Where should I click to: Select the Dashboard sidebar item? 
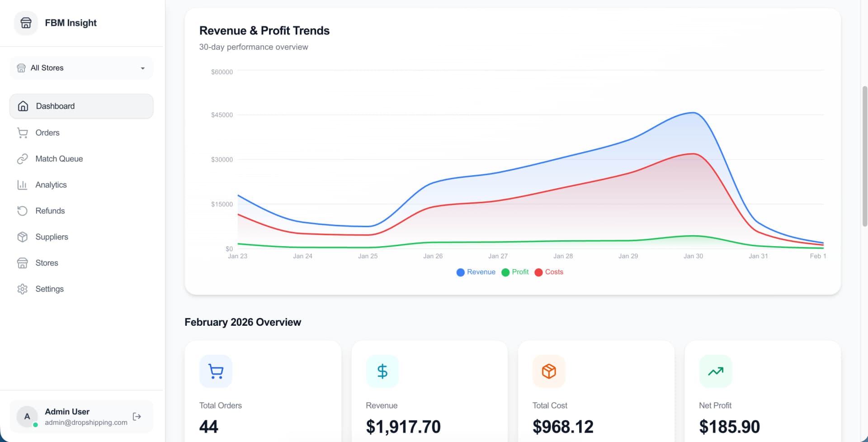pyautogui.click(x=81, y=106)
